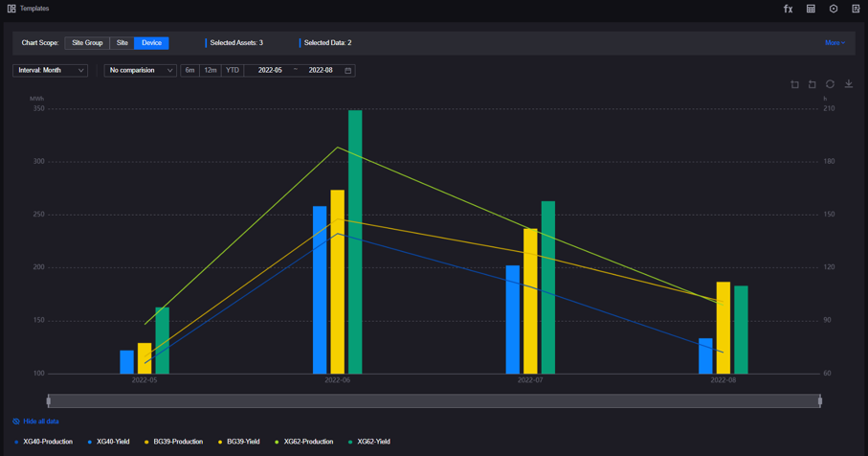Open the hexagon settings icon
The width and height of the screenshot is (868, 456).
click(x=834, y=9)
